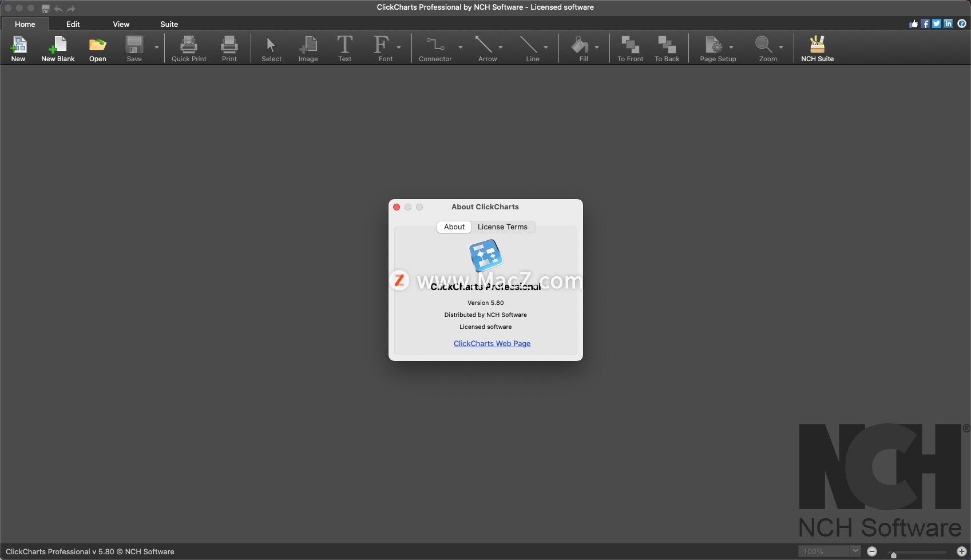Open the ClickCharts Web Page link
971x560 pixels.
(492, 343)
